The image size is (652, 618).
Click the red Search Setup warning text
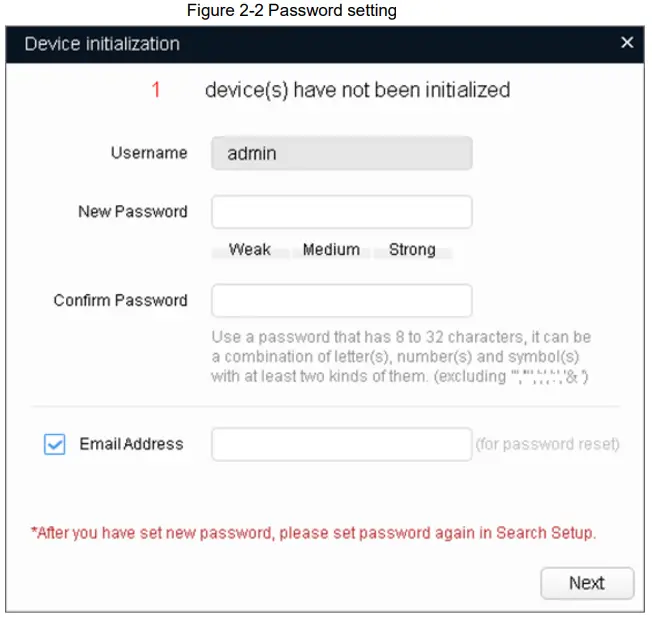313,533
